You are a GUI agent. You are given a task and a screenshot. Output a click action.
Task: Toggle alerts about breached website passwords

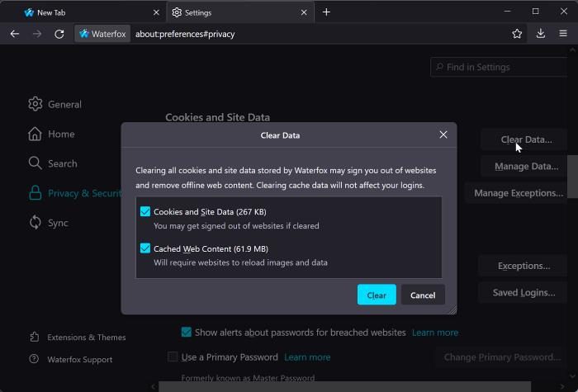(186, 332)
